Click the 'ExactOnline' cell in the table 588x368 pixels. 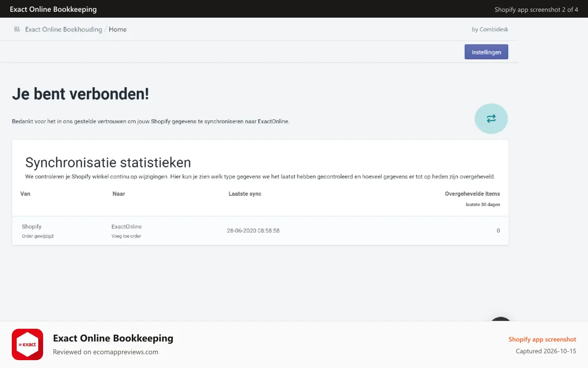(x=126, y=227)
